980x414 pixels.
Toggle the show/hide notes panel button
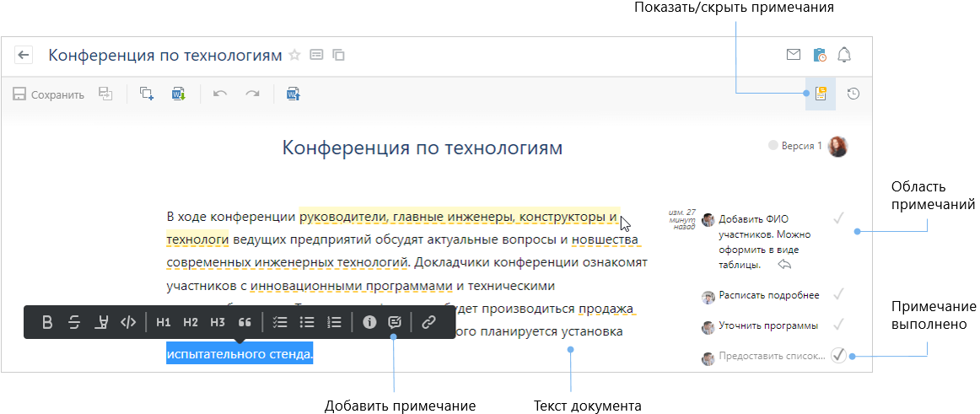[820, 94]
